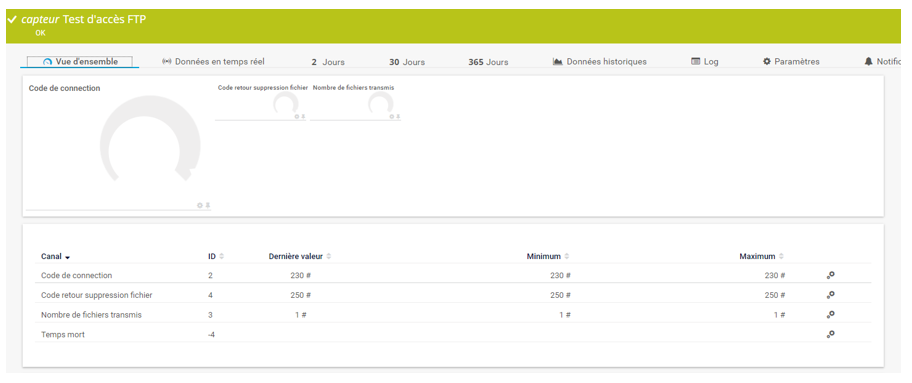
Task: Click Maximum value 1 # in Nombre de fichiers row
Action: click(779, 315)
